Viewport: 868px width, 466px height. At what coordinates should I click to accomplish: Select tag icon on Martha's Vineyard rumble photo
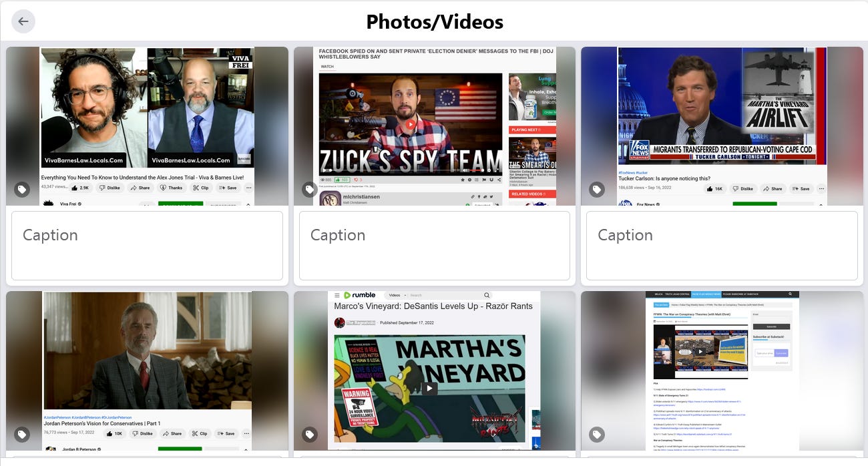tap(309, 435)
